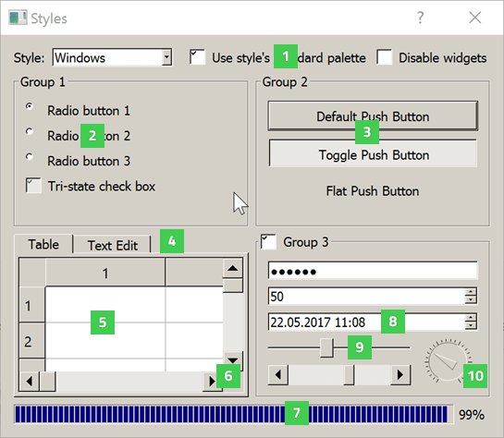Image resolution: width=504 pixels, height=438 pixels.
Task: Click the table vertical scrollbar down arrow
Action: pyautogui.click(x=233, y=361)
